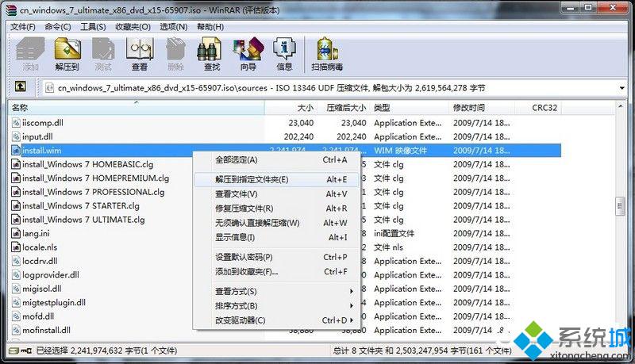Click the 查找 (Find) binoculars icon
Viewport: 635px width, 364px height.
[x=210, y=49]
